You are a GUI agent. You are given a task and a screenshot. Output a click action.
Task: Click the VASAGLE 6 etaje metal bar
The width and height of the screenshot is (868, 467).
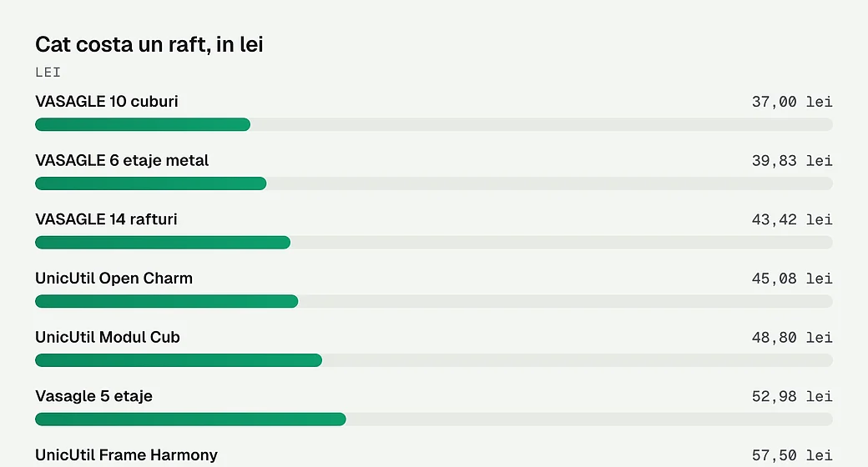[x=150, y=183]
